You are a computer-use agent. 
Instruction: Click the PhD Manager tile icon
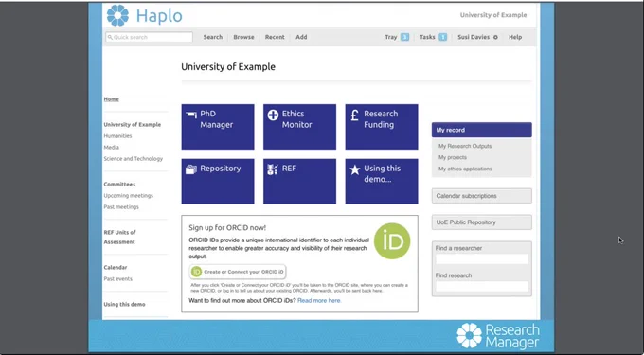(x=191, y=115)
